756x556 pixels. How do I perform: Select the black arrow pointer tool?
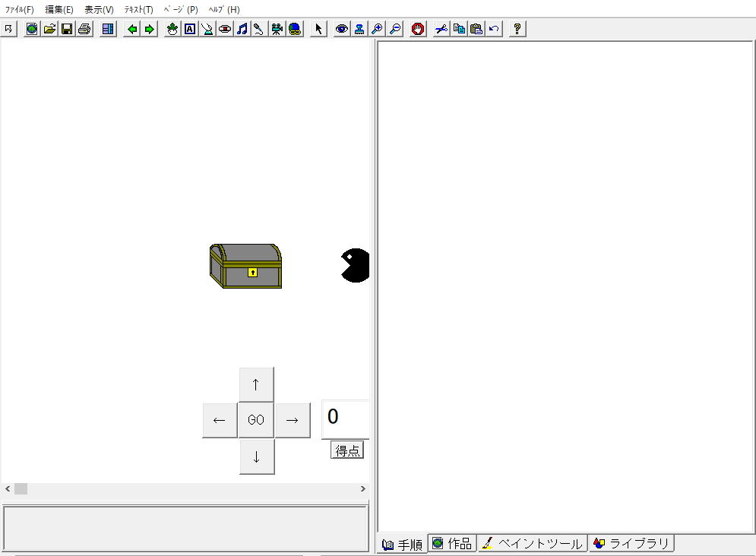point(318,29)
